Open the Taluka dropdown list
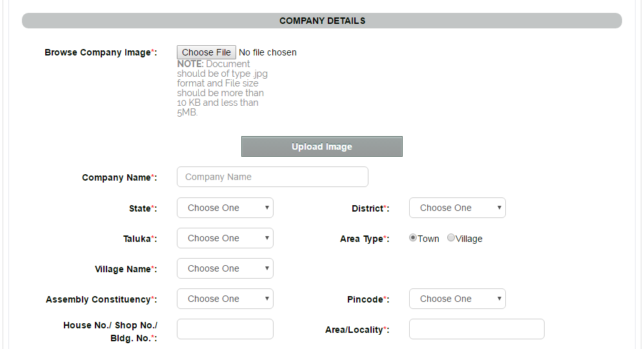 [225, 238]
